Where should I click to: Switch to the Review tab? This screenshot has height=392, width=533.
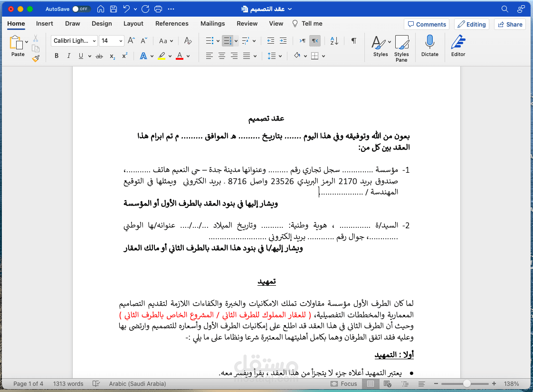pyautogui.click(x=247, y=23)
